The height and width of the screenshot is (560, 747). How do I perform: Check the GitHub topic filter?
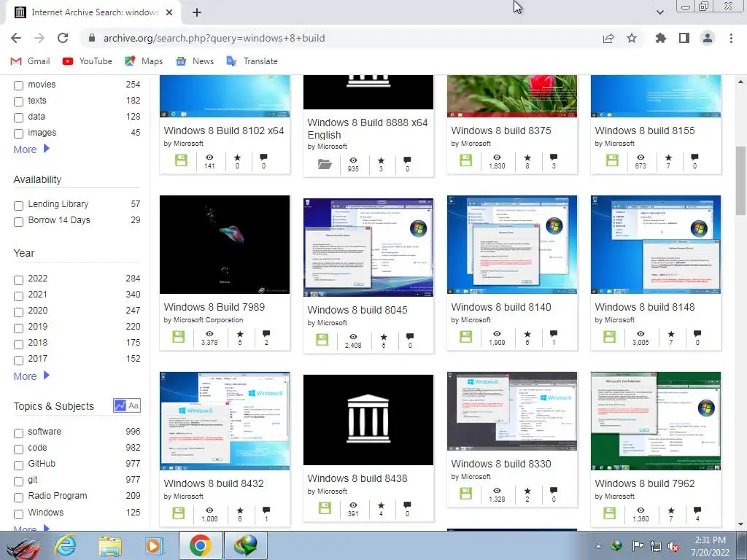point(18,465)
